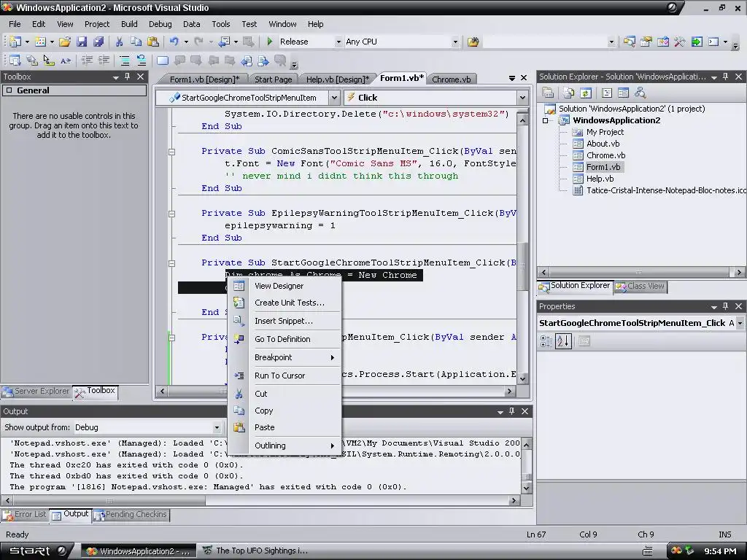Click the Paste clipboard icon in the toolbar

tap(153, 42)
